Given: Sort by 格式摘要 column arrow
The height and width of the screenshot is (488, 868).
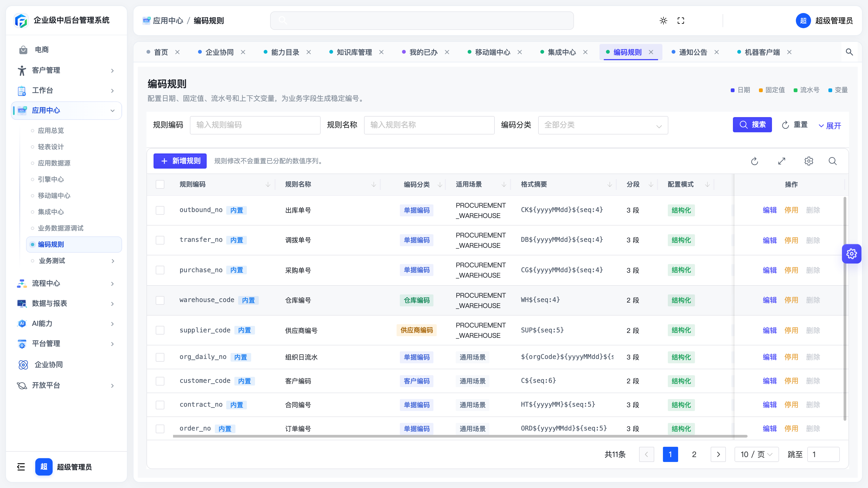Looking at the screenshot, I should click(x=609, y=185).
